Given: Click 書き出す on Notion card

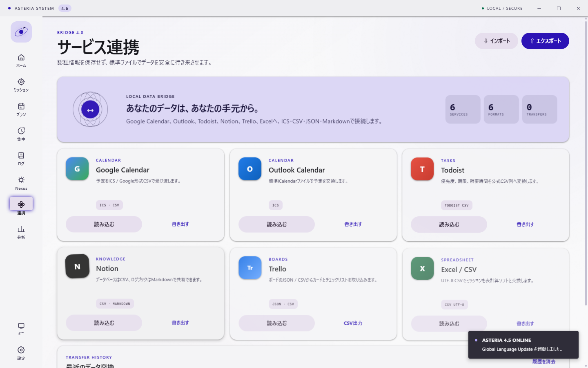Looking at the screenshot, I should [180, 323].
